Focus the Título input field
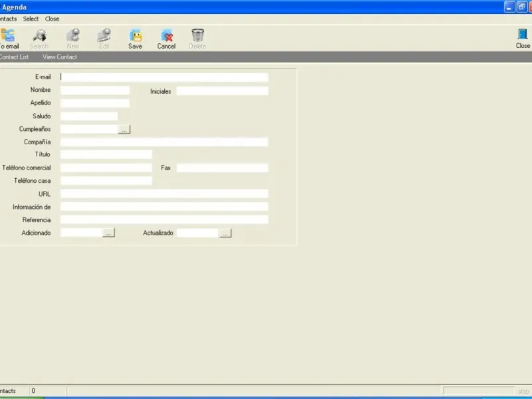Viewport: 532px width, 399px height. 106,155
